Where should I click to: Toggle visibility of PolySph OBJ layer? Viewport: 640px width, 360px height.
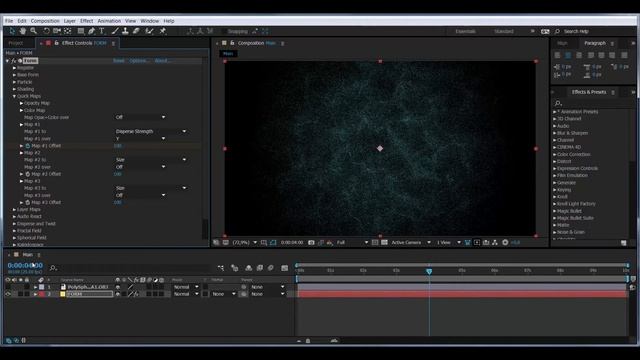[8, 287]
